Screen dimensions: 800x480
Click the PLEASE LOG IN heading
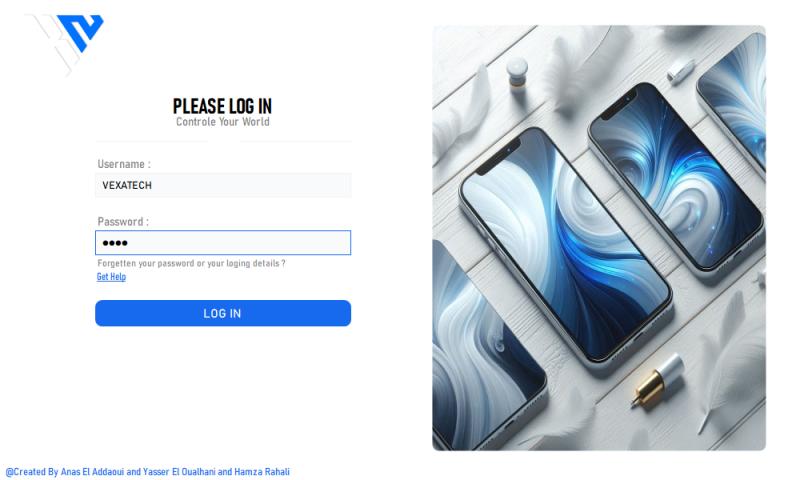[222, 106]
